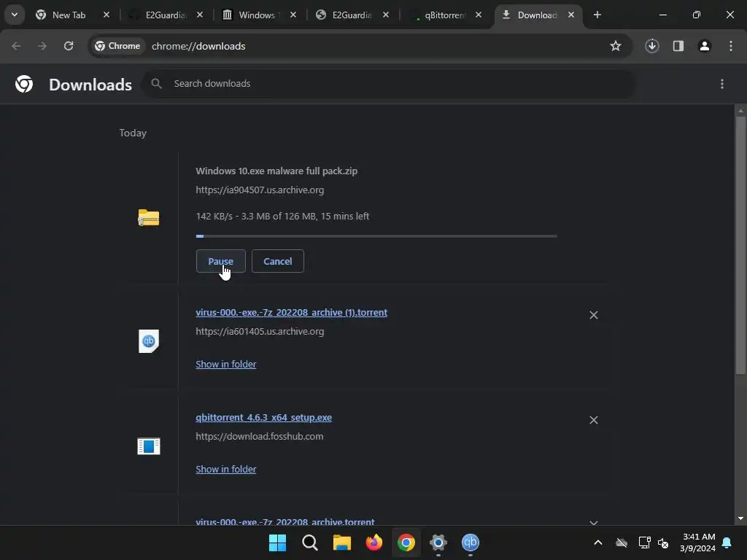Open Settings gear in taskbar
Viewport: 747px width, 560px height.
(438, 542)
